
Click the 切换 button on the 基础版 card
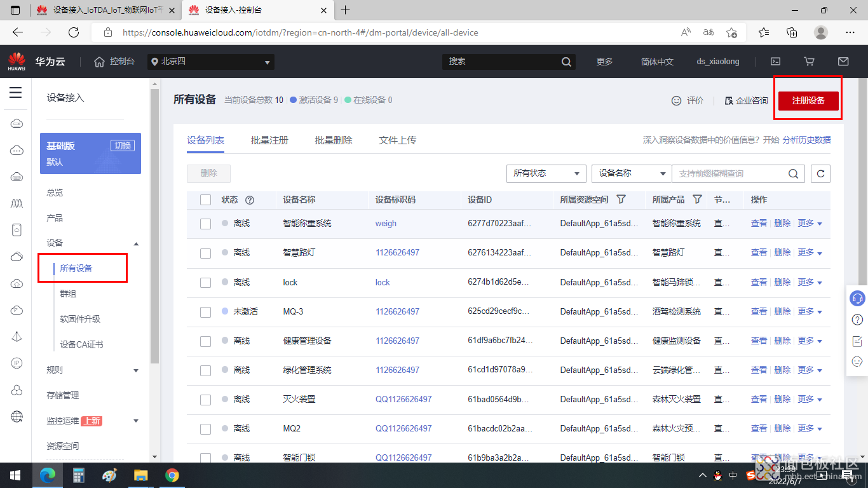click(x=122, y=146)
